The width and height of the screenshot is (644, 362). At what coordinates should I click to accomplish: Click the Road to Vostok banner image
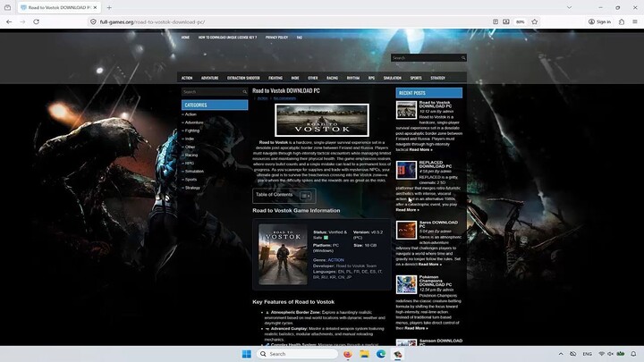click(x=322, y=120)
